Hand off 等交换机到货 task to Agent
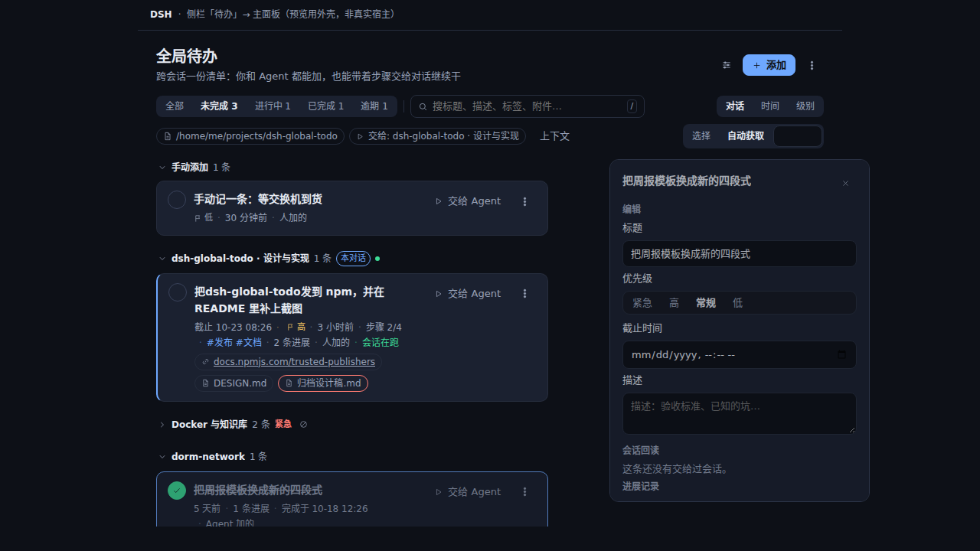Screen dimensions: 980x551 pyautogui.click(x=468, y=201)
